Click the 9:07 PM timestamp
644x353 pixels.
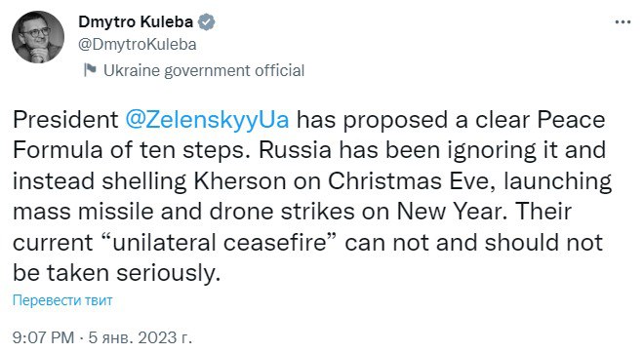[43, 337]
